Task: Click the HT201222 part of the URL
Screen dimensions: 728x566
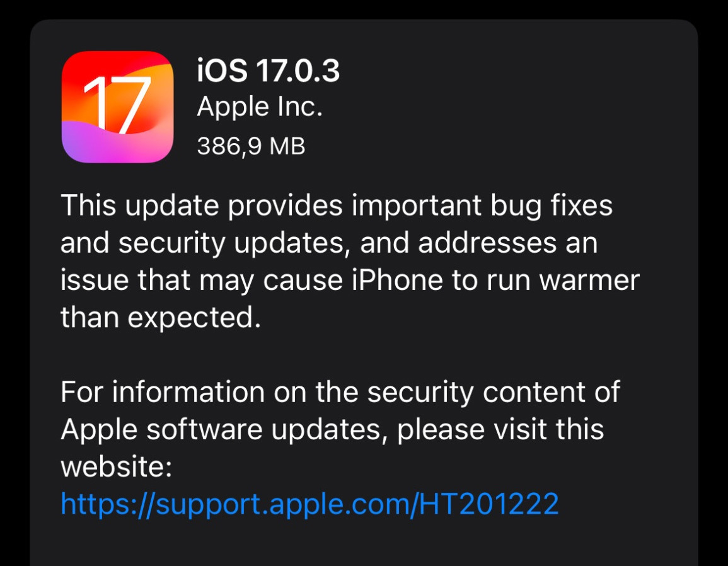Action: 488,504
